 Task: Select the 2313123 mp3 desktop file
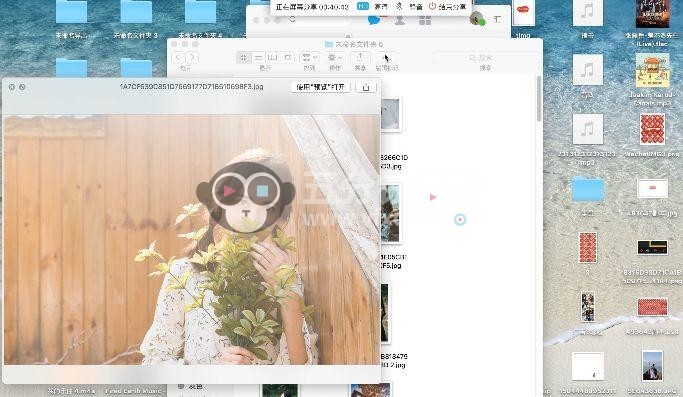(588, 129)
